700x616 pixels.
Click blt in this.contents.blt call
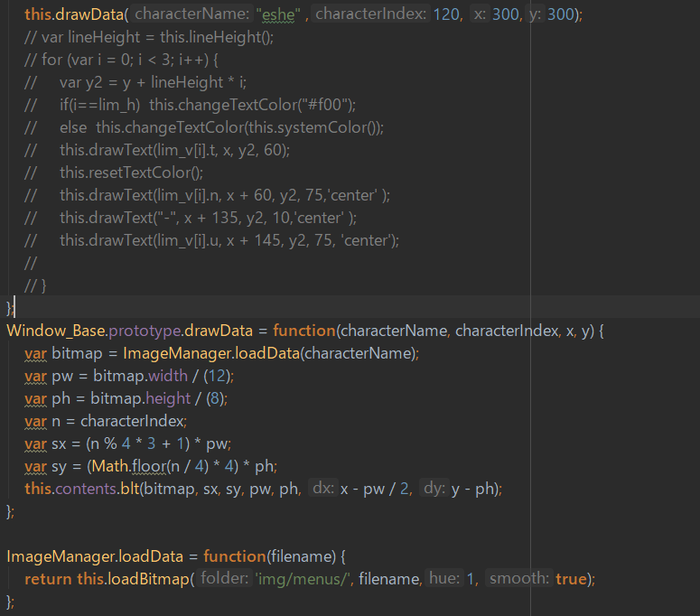coord(130,489)
